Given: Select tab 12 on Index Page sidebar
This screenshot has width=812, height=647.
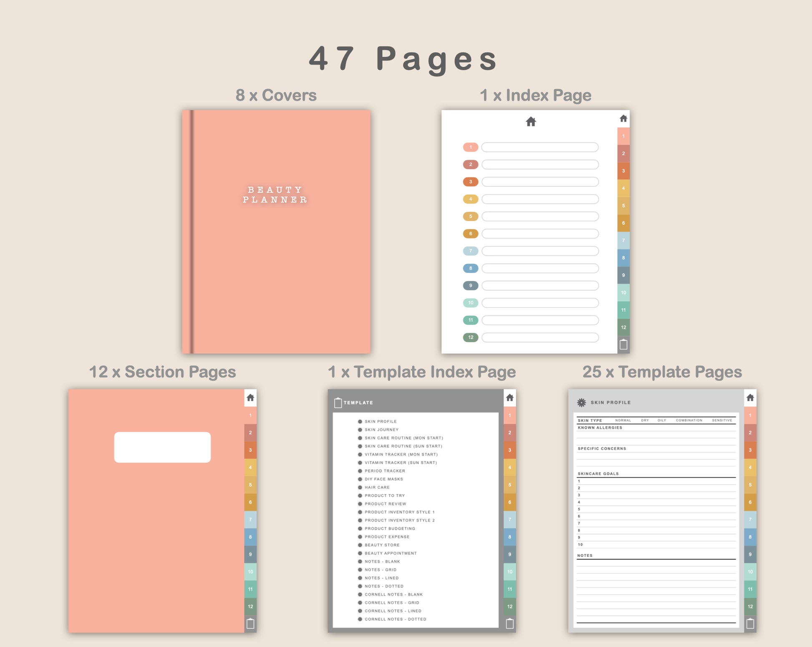Looking at the screenshot, I should pyautogui.click(x=623, y=327).
